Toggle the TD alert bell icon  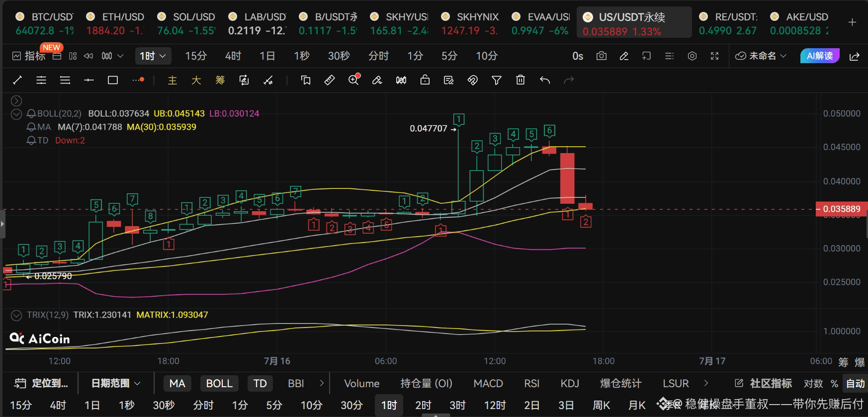(31, 141)
